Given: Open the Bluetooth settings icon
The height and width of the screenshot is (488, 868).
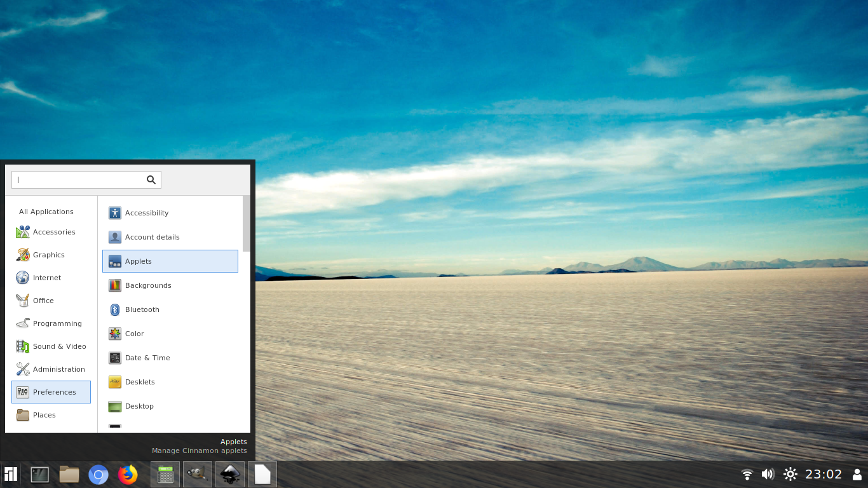Looking at the screenshot, I should coord(114,309).
